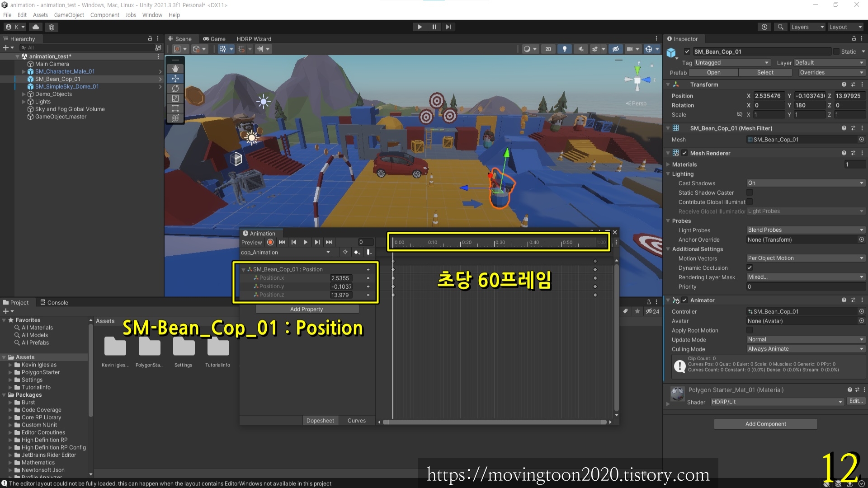Click material Edit... button
The image size is (868, 488).
[856, 401]
